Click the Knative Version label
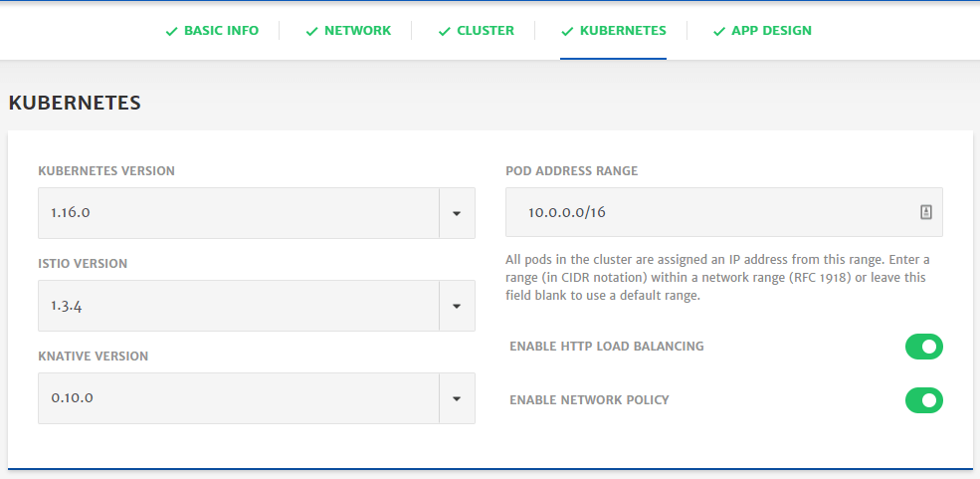The image size is (980, 479). [x=94, y=356]
